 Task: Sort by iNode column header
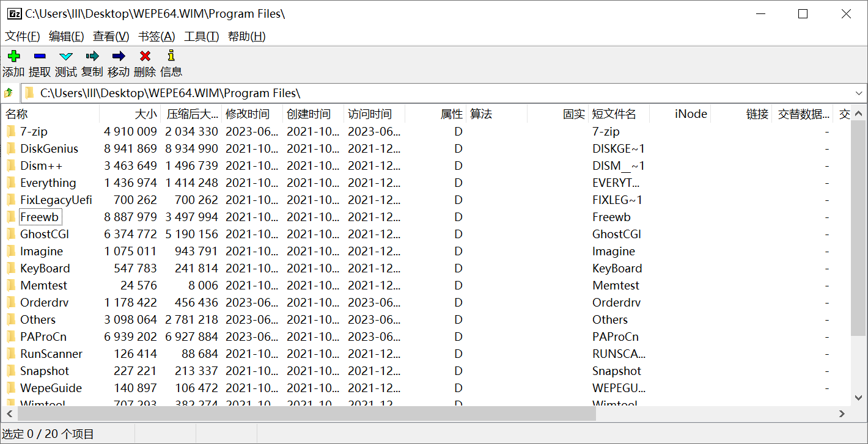[680, 114]
